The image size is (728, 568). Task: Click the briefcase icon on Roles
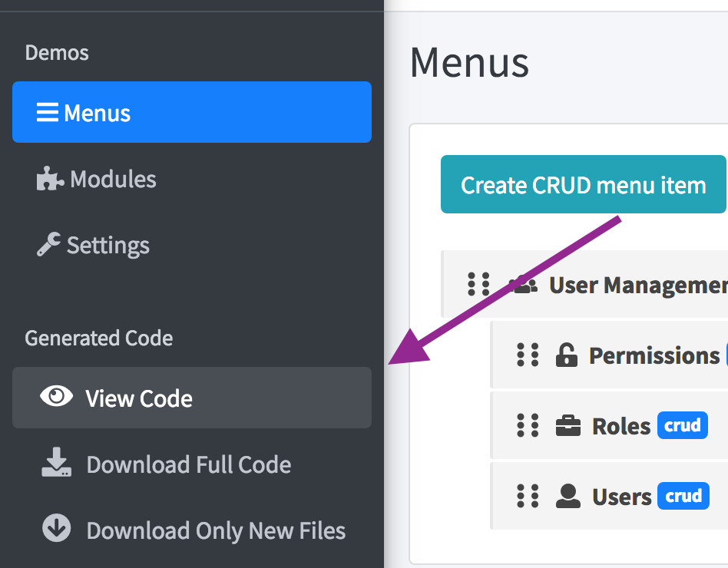tap(568, 426)
